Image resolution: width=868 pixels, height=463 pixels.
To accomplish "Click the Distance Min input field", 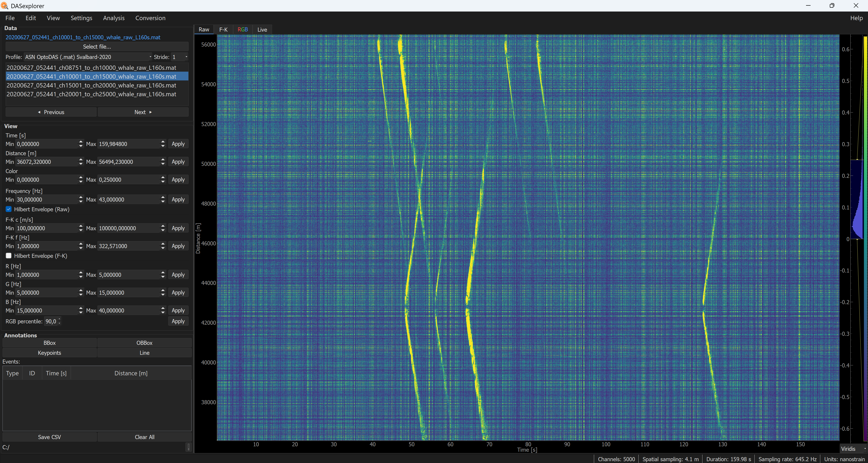I will [47, 162].
